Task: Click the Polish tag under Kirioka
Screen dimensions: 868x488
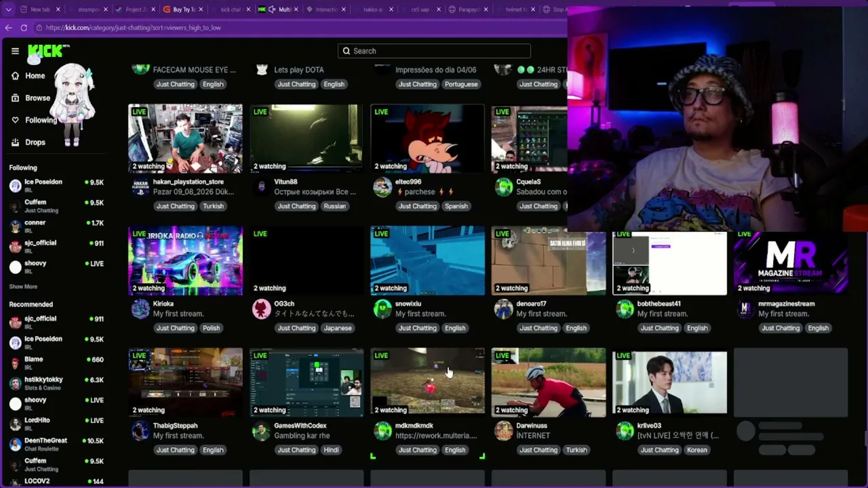Action: point(211,328)
